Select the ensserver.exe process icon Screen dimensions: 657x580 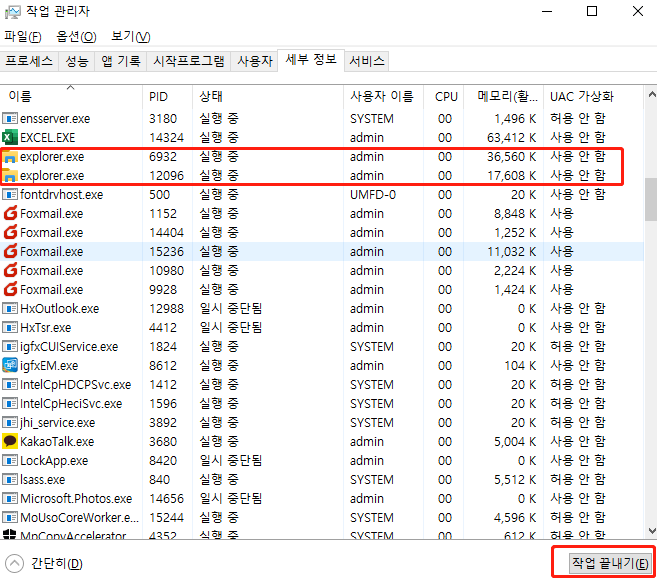[x=11, y=119]
